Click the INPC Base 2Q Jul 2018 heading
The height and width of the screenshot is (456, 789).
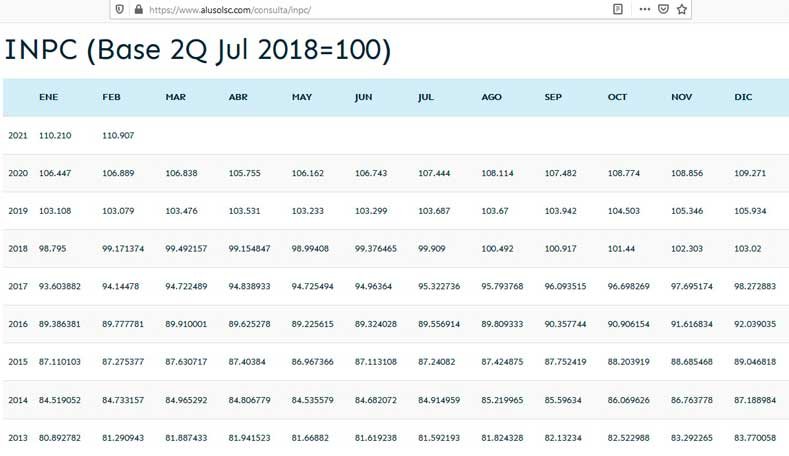pyautogui.click(x=198, y=50)
